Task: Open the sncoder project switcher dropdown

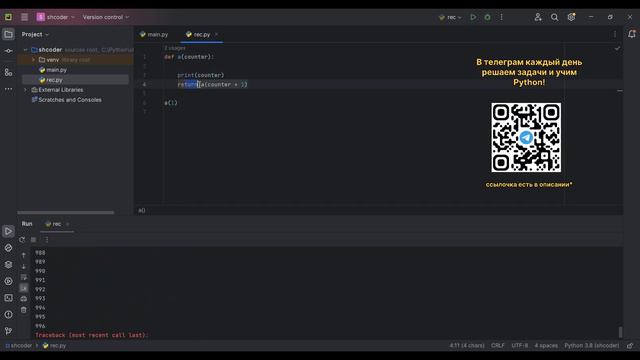Action: pos(56,17)
